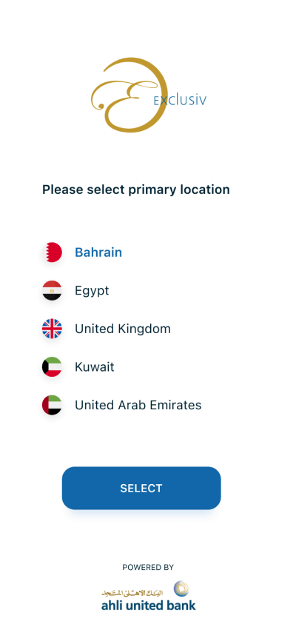Choose the Egypt text option

[x=92, y=291]
